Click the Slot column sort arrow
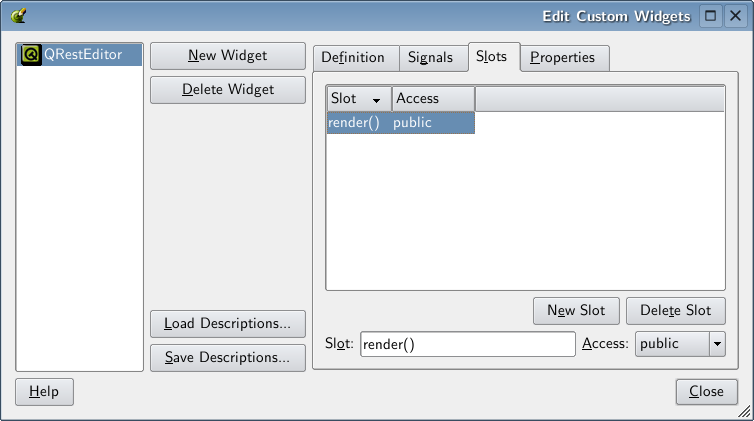Viewport: 754px width, 421px height. tap(376, 100)
